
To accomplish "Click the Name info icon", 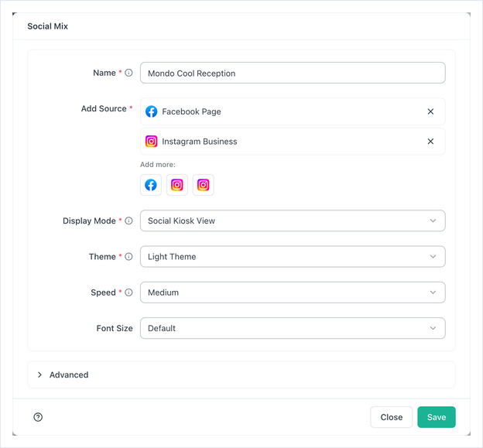I will pos(128,73).
